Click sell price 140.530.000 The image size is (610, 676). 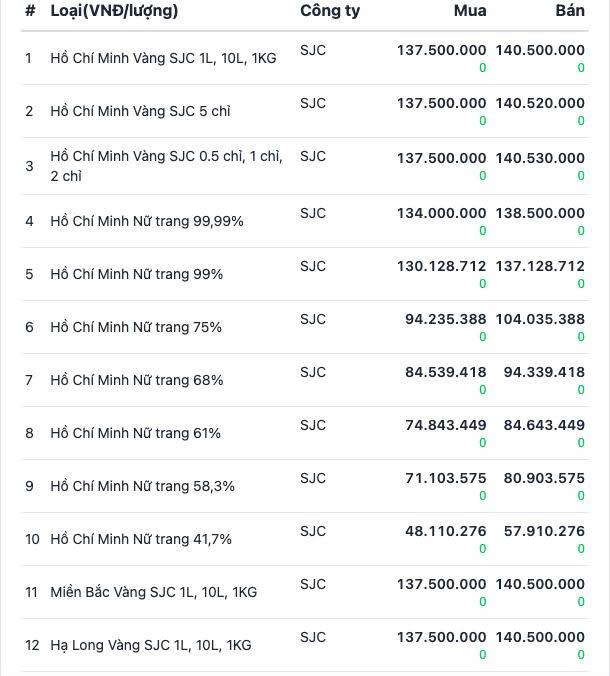click(x=540, y=158)
